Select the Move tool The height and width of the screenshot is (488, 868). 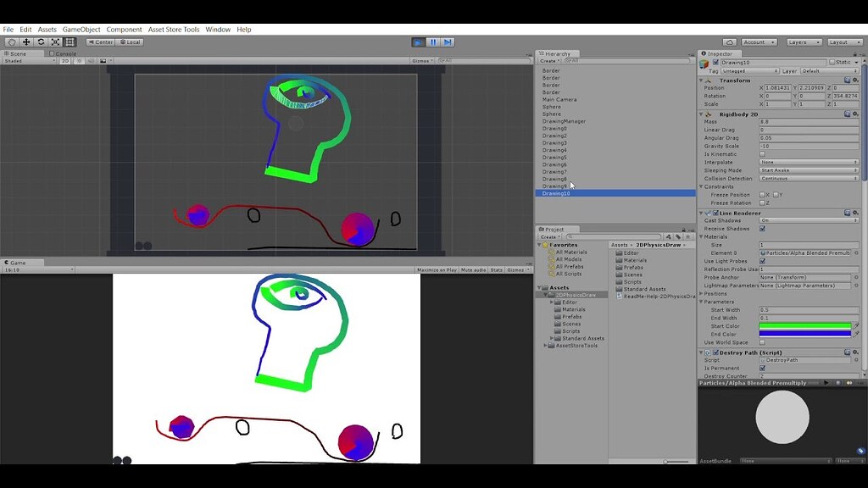pyautogui.click(x=26, y=41)
